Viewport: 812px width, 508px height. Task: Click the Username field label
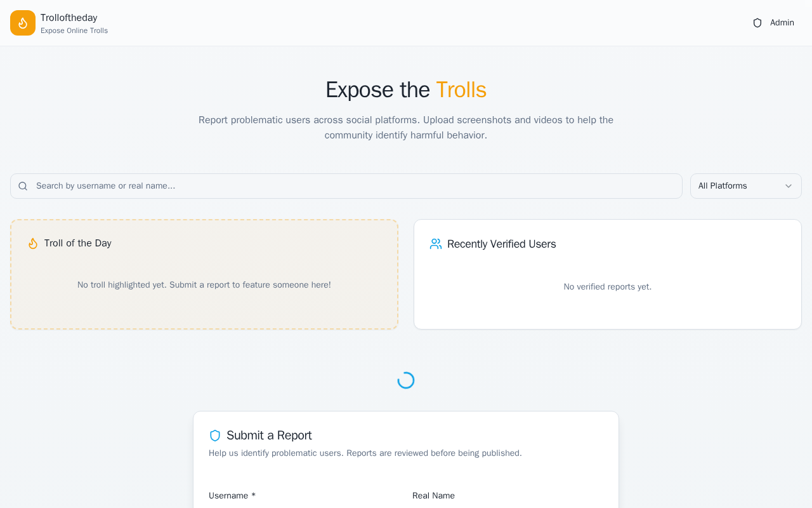coord(232,496)
